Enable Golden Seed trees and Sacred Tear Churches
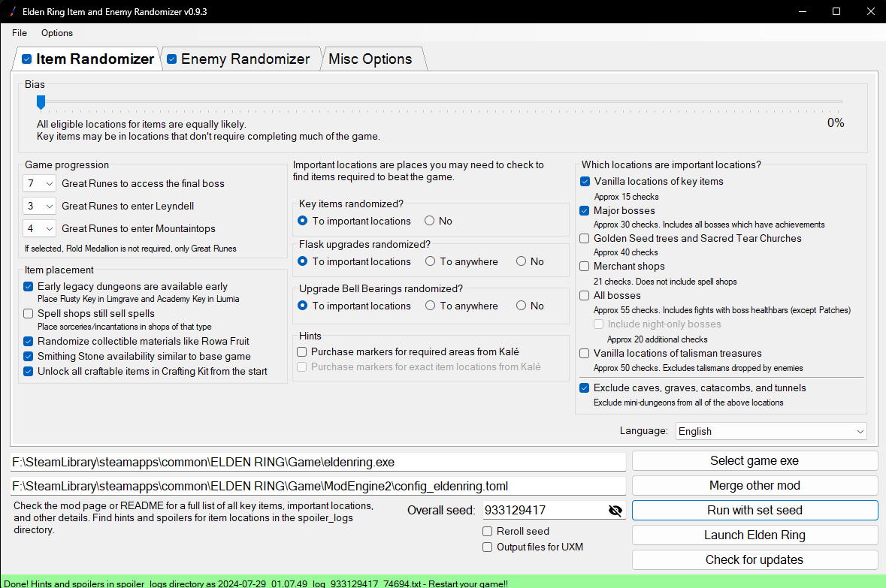 point(585,238)
